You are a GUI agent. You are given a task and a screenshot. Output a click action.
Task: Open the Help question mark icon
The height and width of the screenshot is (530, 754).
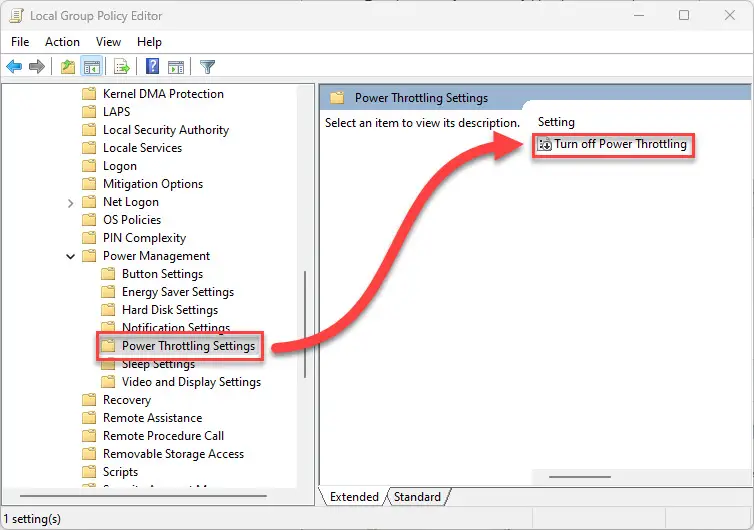[152, 66]
